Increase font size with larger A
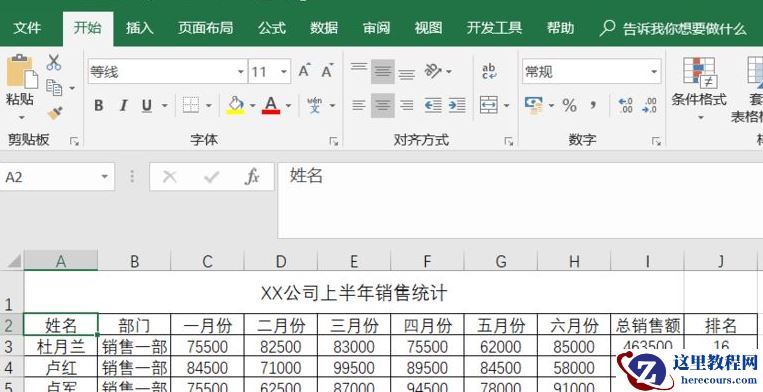763x392 pixels. tap(304, 71)
